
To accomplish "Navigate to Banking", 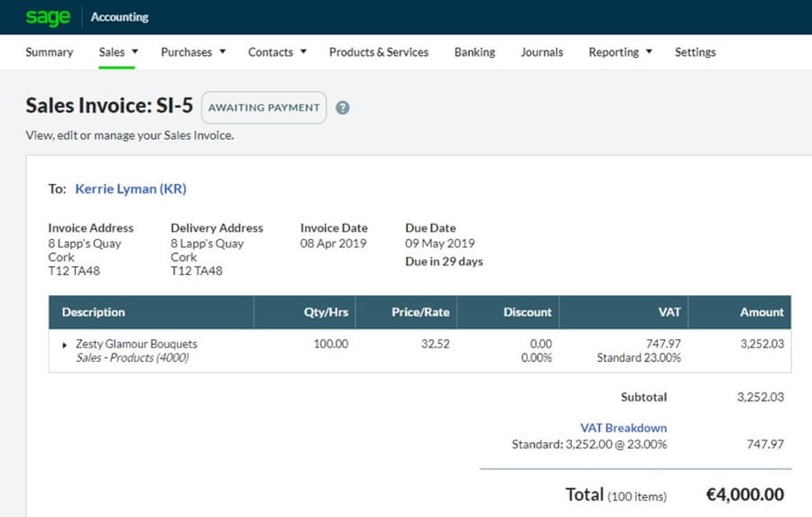I will click(x=475, y=52).
